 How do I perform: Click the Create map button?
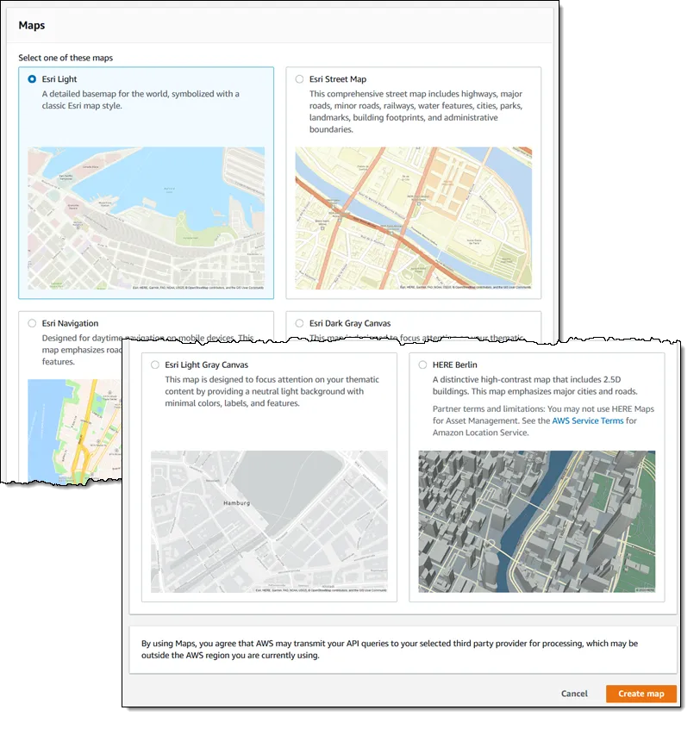pos(641,694)
